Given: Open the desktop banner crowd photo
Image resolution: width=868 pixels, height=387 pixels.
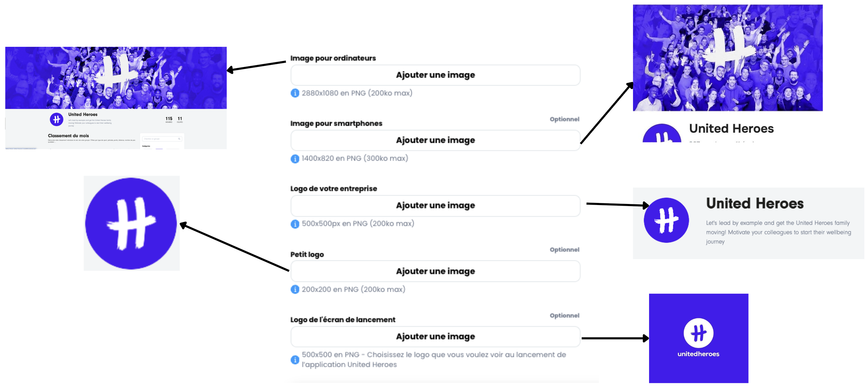Looking at the screenshot, I should [x=116, y=78].
